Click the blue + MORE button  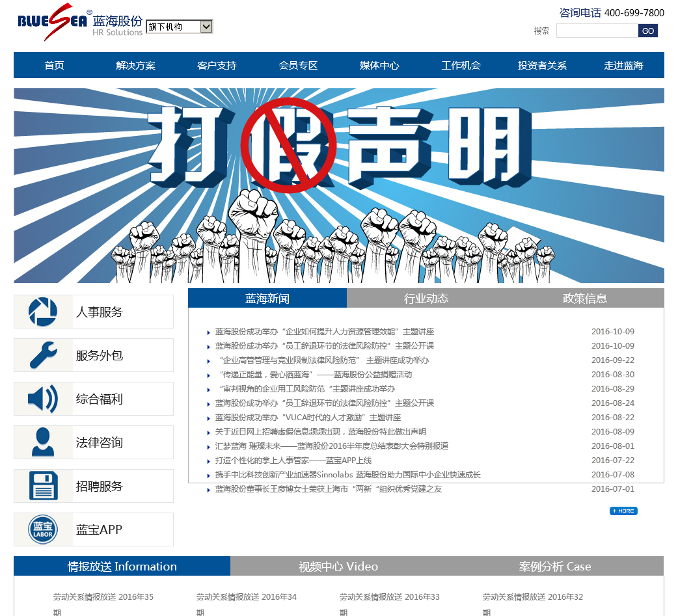tap(623, 511)
